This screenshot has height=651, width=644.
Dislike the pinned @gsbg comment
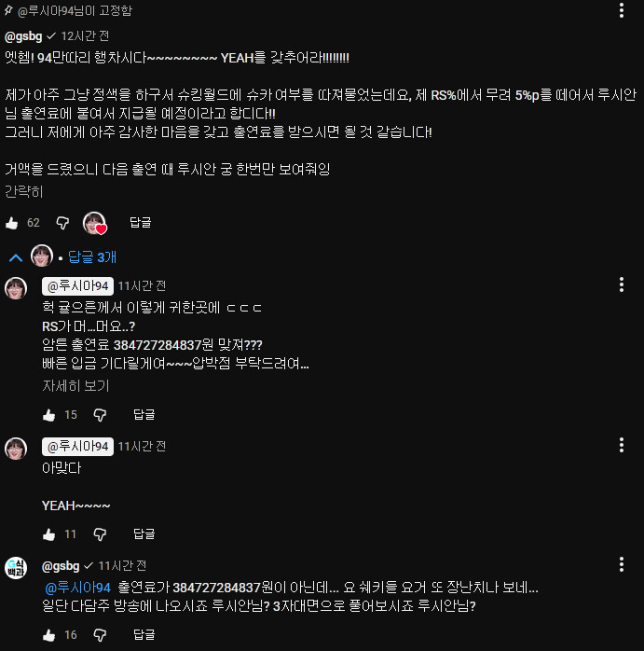(62, 223)
